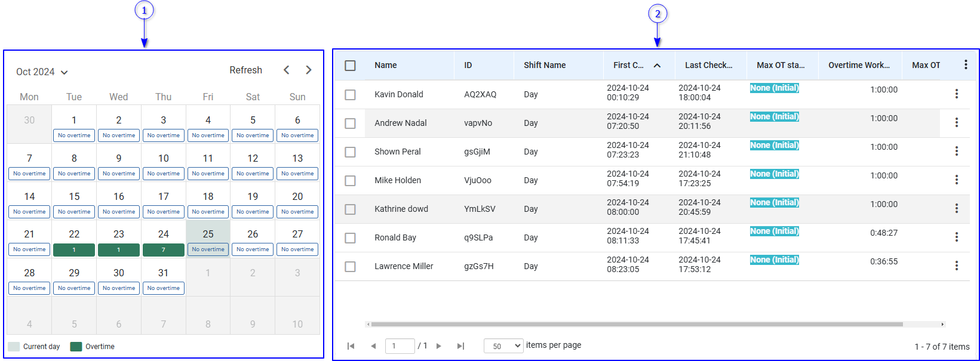Viewport: 980px width, 361px height.
Task: Go to next page of table
Action: pyautogui.click(x=439, y=346)
